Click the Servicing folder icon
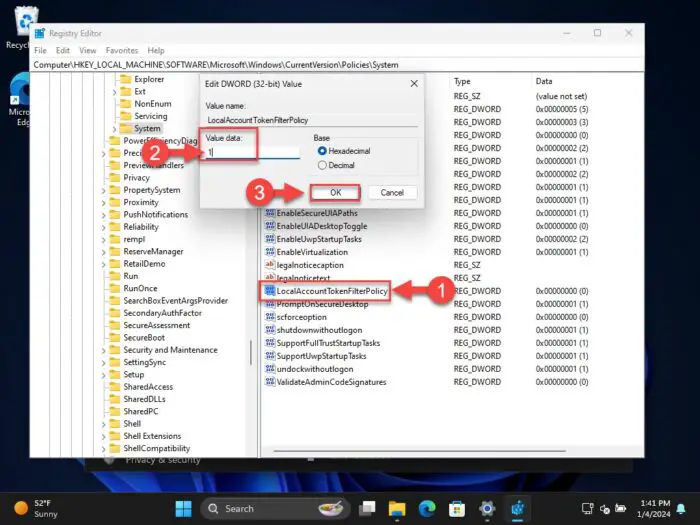 [x=126, y=116]
